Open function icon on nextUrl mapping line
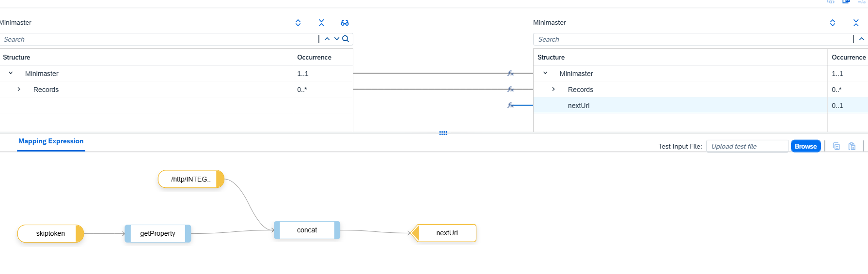 click(510, 105)
